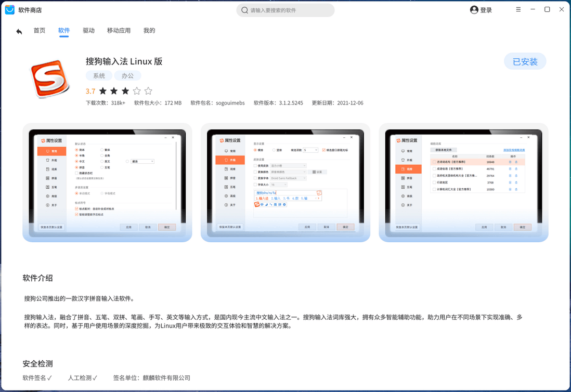Viewport: 571px width, 392px height.
Task: Click the 软件商店 store logo icon
Action: (x=9, y=9)
